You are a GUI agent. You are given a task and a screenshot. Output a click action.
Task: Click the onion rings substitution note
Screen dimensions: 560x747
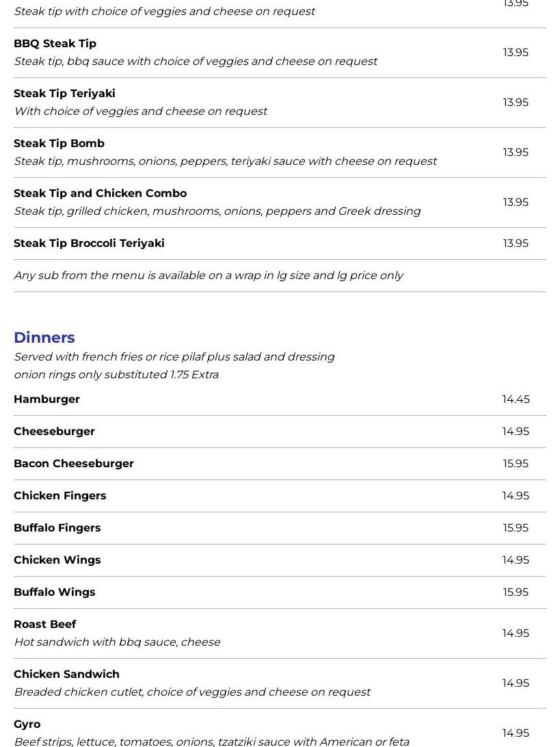tap(116, 375)
